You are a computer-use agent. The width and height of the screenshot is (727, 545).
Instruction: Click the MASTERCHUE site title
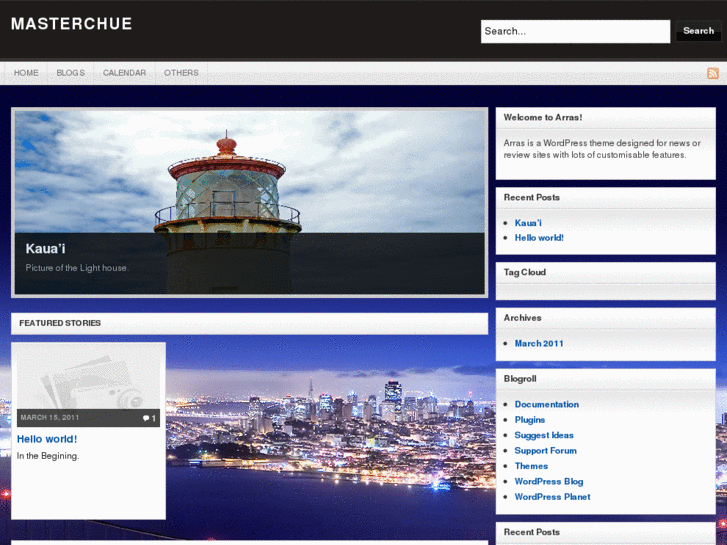pyautogui.click(x=71, y=24)
